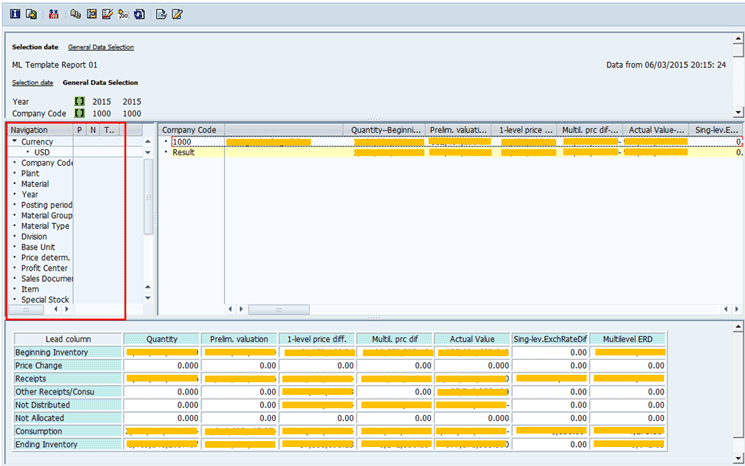Click the green selection icon beside Year
The image size is (745, 466).
point(80,101)
